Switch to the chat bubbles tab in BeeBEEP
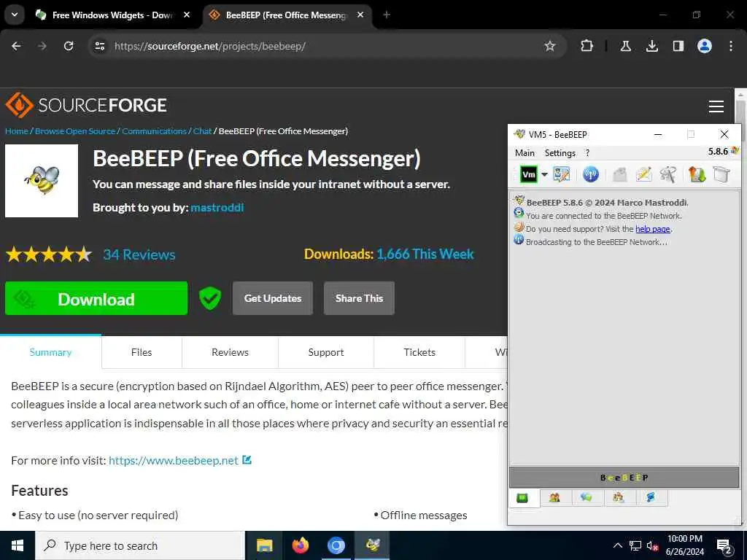This screenshot has width=747, height=560. 587,497
